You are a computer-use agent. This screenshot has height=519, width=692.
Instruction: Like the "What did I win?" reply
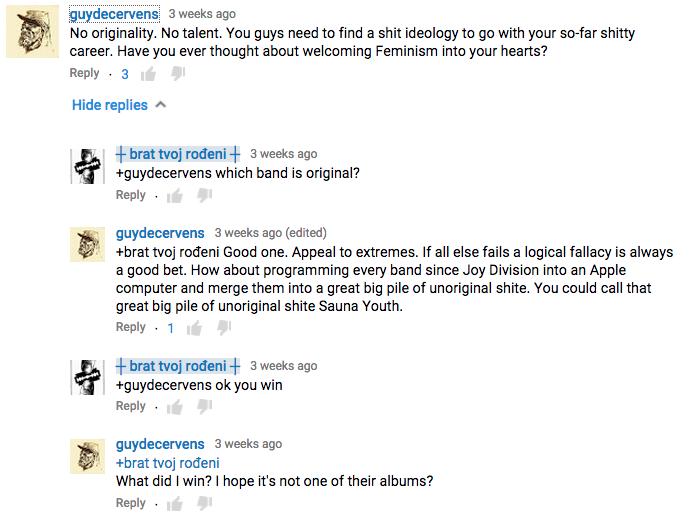[x=175, y=504]
